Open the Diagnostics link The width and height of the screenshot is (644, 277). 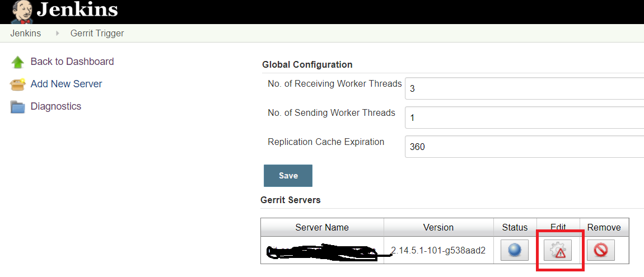[56, 106]
